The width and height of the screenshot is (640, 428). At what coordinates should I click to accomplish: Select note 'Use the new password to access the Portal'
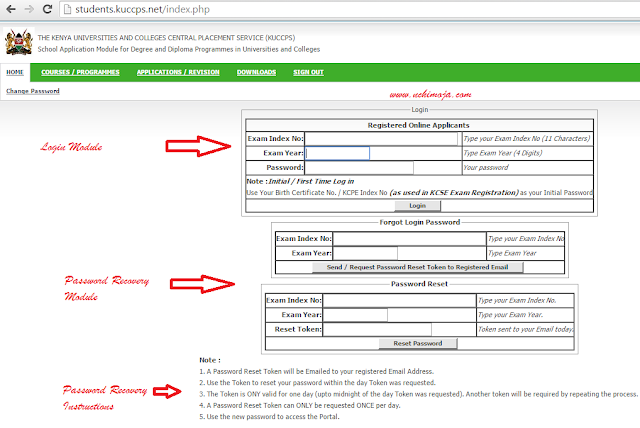[273, 417]
